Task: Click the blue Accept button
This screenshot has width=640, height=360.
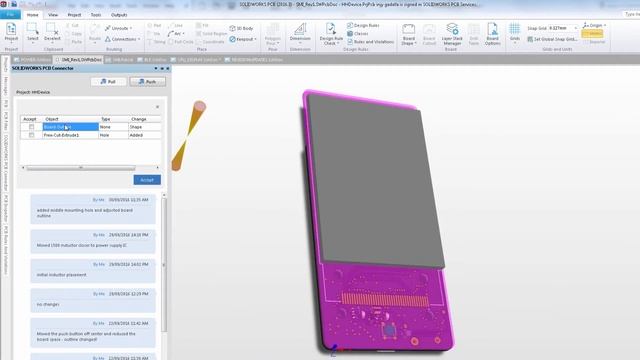Action: click(x=147, y=180)
